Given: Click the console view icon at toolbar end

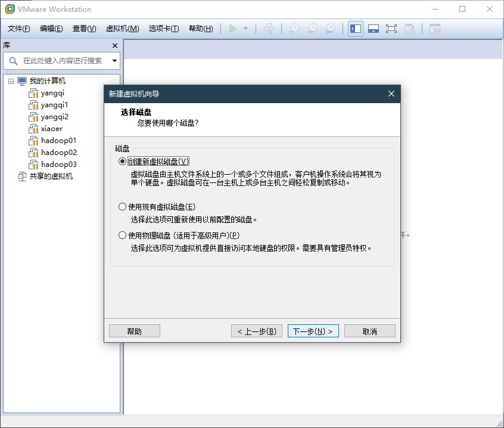Looking at the screenshot, I should [x=434, y=29].
